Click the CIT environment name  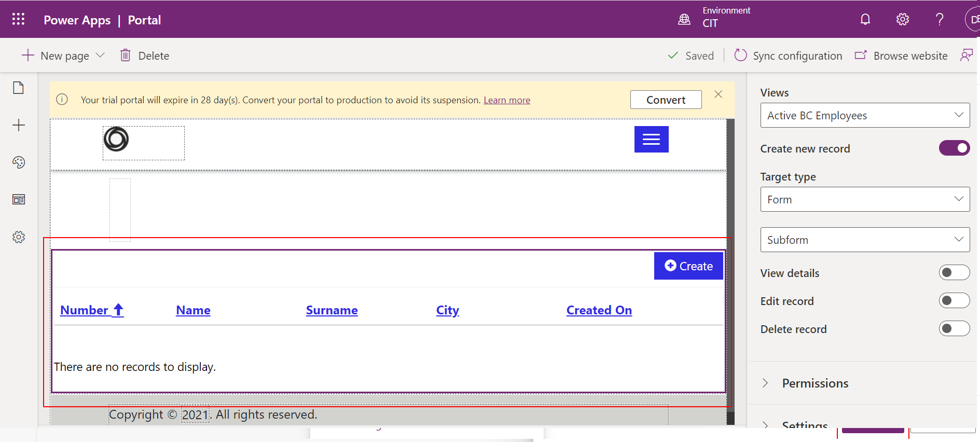(710, 23)
